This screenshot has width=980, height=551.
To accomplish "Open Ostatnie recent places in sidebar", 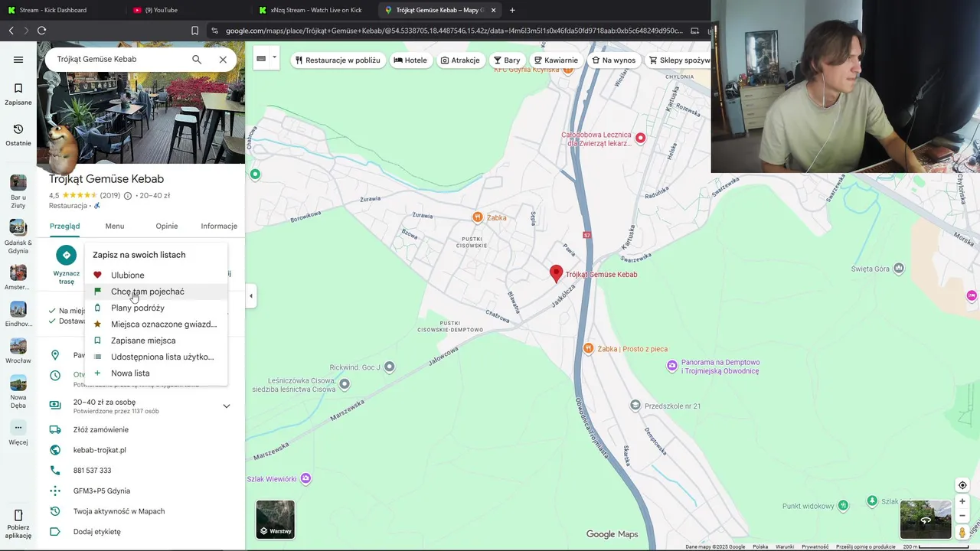I will (x=18, y=135).
